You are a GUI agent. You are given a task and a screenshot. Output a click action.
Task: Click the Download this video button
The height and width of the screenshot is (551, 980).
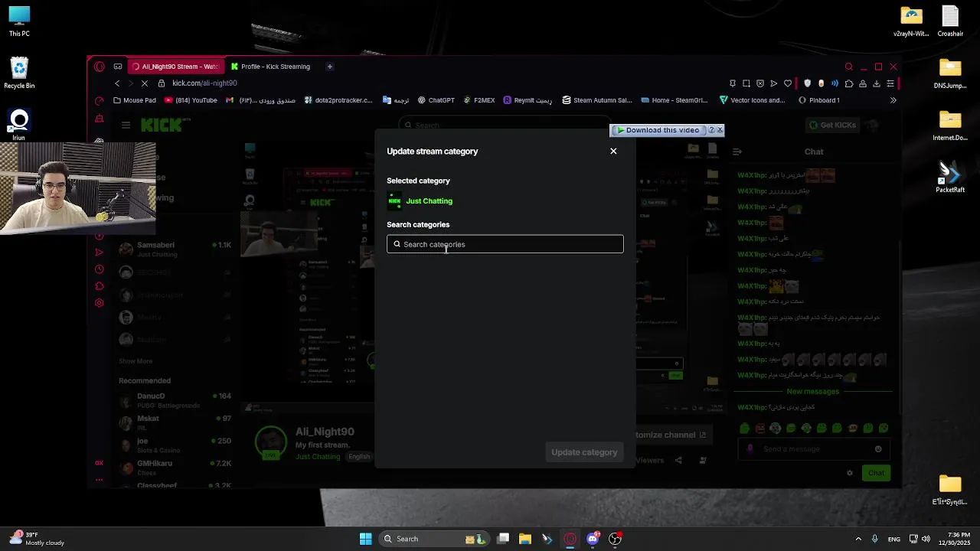point(658,130)
